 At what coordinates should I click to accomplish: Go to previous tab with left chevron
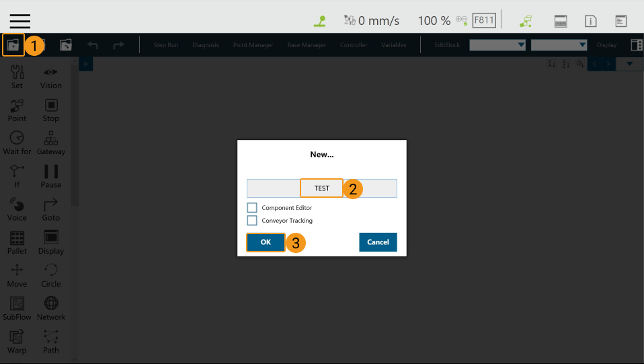[594, 64]
